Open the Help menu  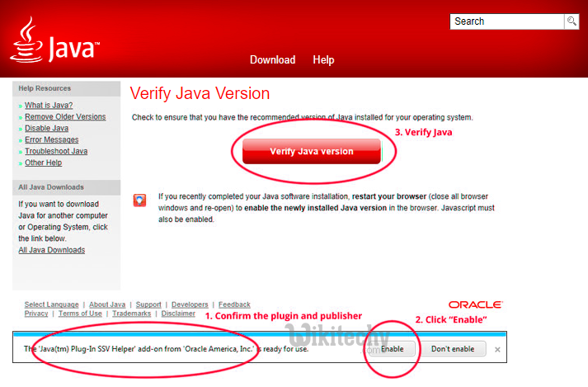click(x=323, y=59)
